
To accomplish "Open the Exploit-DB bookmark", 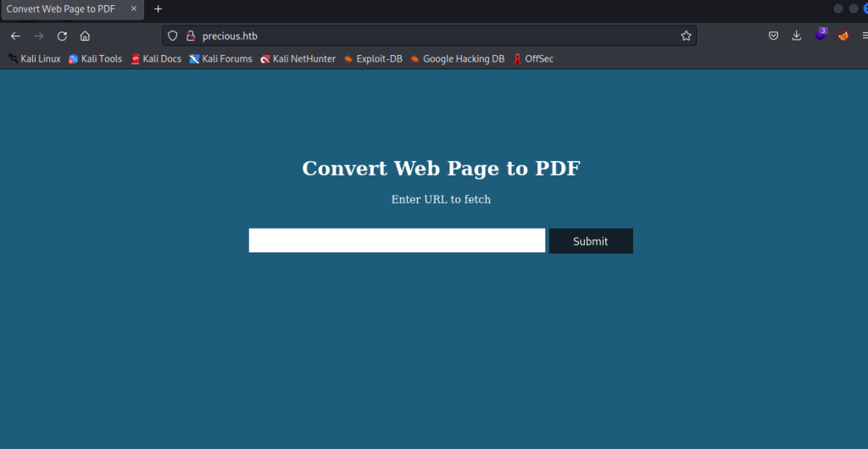I will [x=373, y=59].
